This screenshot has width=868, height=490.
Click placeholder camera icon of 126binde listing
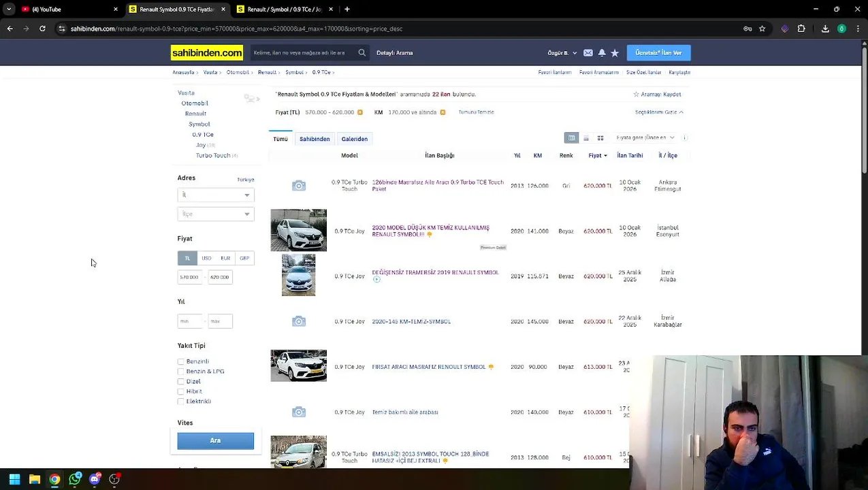(299, 186)
